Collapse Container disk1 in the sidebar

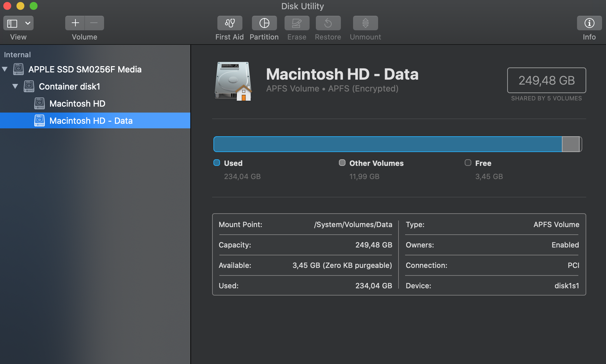pos(15,86)
